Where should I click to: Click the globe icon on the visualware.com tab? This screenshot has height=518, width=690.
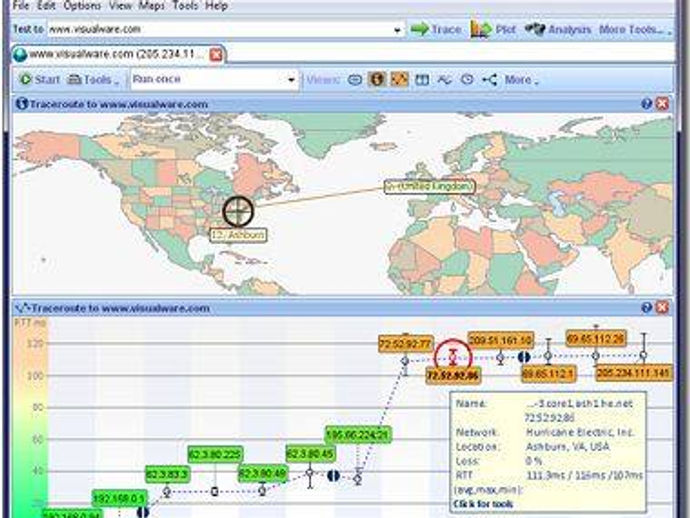tap(20, 55)
